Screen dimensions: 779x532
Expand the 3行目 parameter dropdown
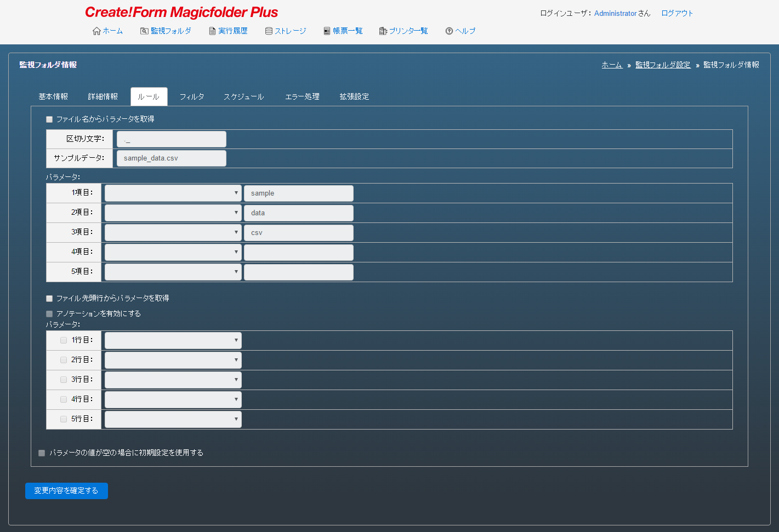(173, 380)
